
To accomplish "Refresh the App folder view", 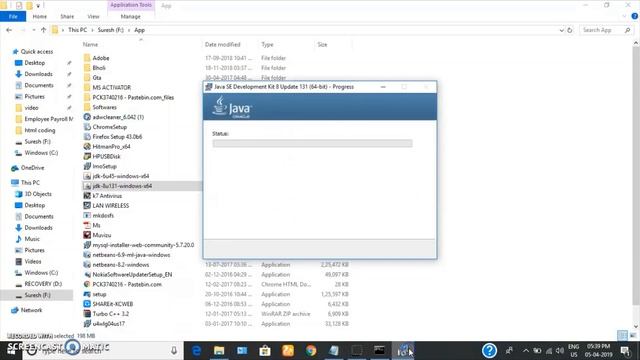I will pyautogui.click(x=570, y=30).
